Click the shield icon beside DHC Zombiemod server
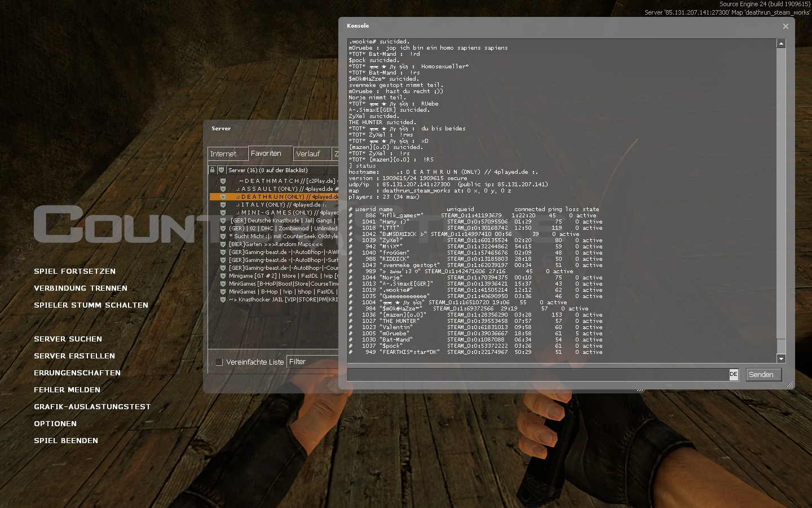 tap(223, 229)
